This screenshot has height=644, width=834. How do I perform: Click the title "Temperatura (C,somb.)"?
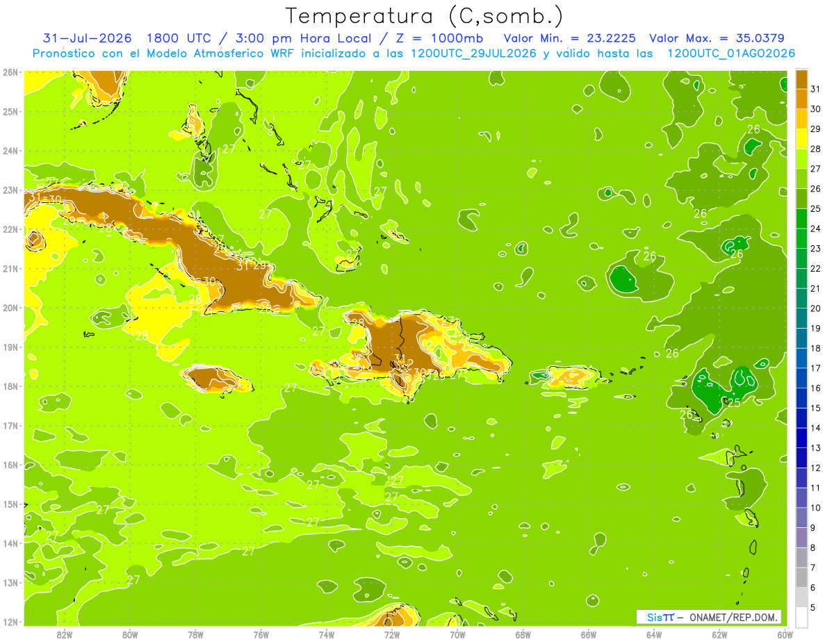pyautogui.click(x=424, y=17)
